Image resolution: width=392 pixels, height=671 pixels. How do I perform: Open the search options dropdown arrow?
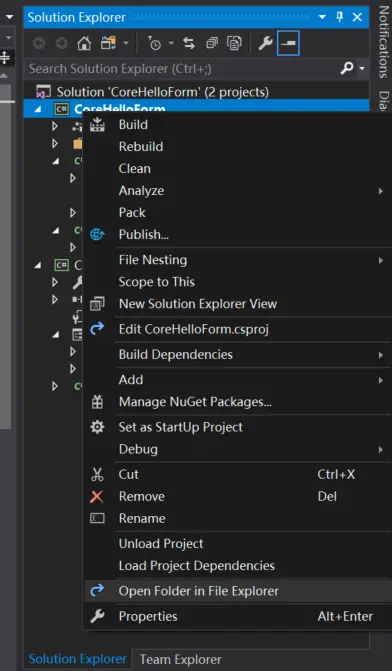coord(362,68)
